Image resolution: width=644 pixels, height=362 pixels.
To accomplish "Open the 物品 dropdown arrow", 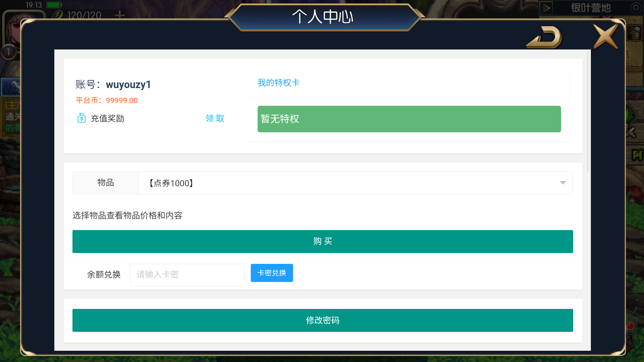I will click(563, 183).
